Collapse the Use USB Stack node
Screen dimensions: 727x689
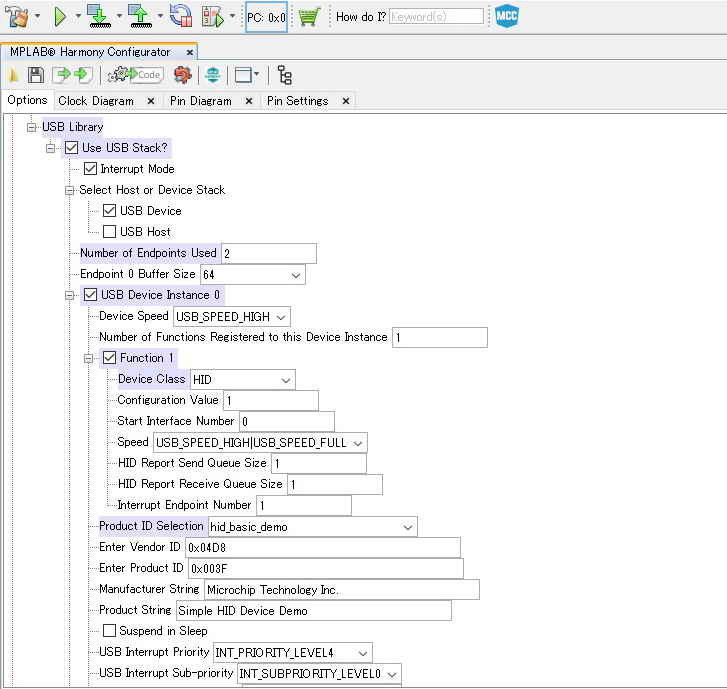(x=50, y=148)
